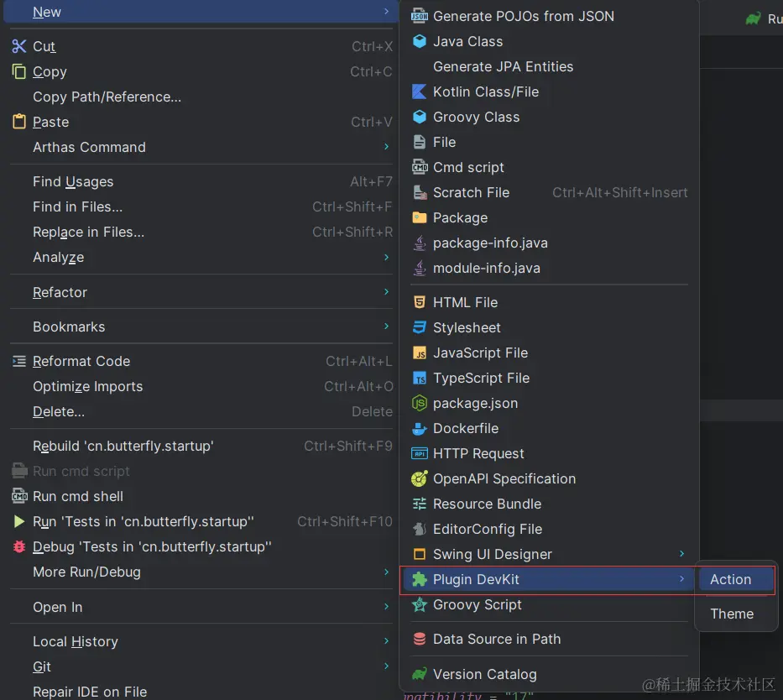Screen dimensions: 783x700
Task: Select Find in Files menu entry
Action: [201, 206]
